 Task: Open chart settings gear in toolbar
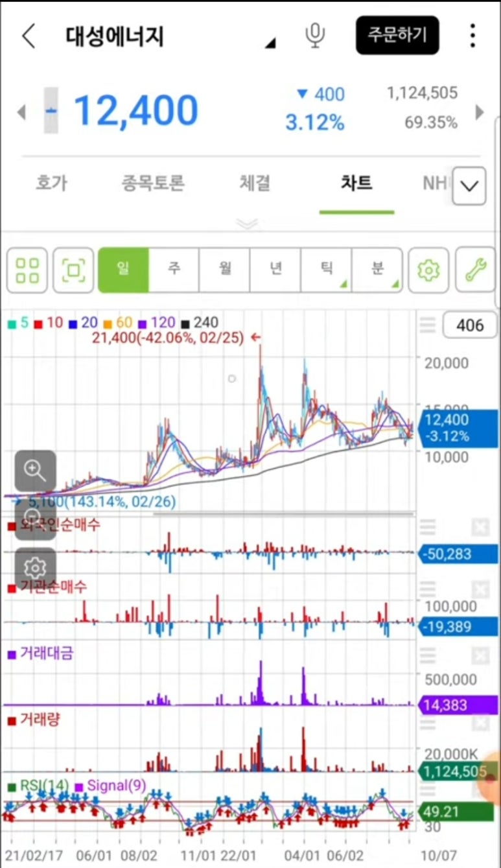click(428, 270)
